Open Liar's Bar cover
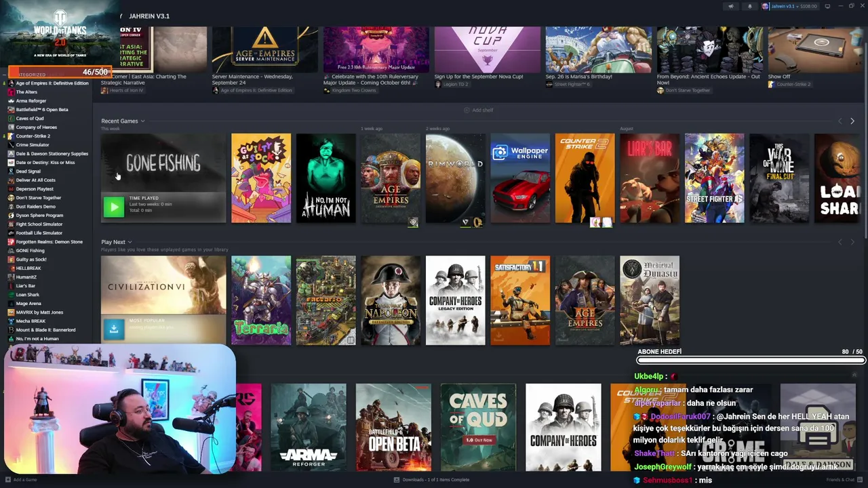Screen dimensions: 868x488 tap(650, 178)
